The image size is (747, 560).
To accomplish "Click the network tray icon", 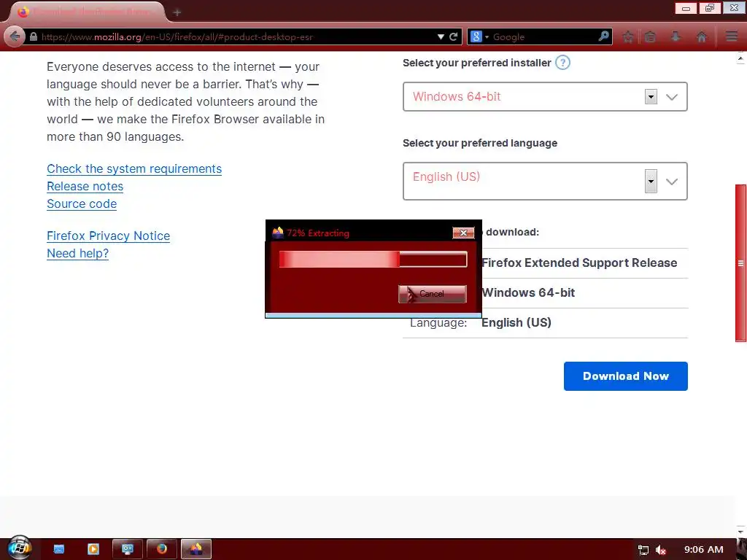I will pyautogui.click(x=643, y=550).
